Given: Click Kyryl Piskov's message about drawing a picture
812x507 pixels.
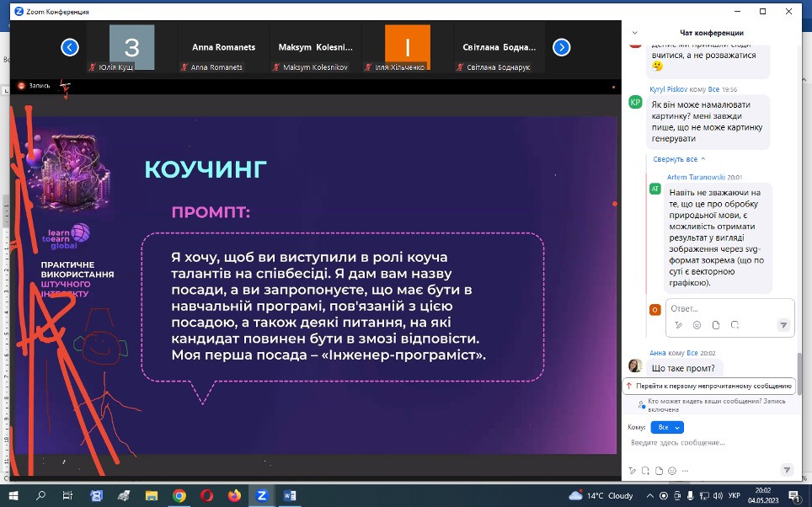Looking at the screenshot, I should (708, 122).
